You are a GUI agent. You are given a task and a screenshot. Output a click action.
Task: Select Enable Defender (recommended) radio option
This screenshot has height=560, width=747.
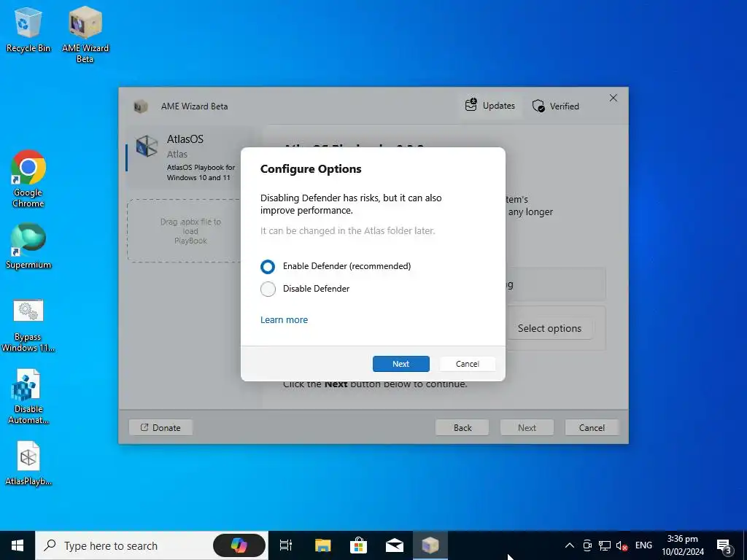tap(336, 266)
